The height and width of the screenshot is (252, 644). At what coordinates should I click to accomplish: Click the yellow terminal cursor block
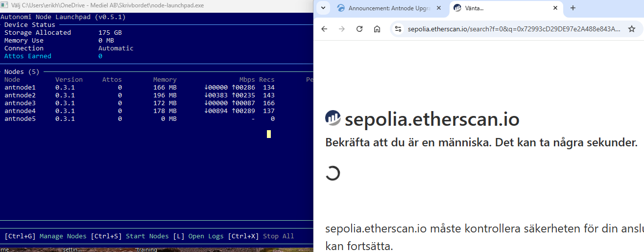pos(269,134)
